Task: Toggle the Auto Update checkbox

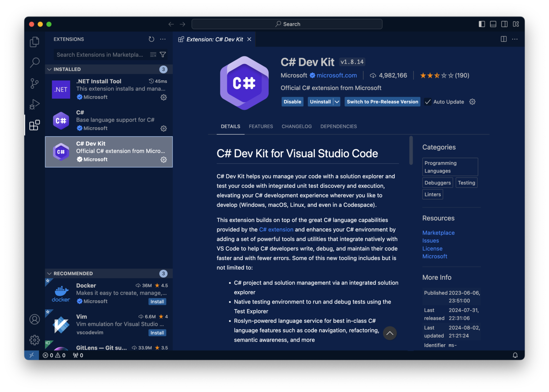Action: (428, 102)
